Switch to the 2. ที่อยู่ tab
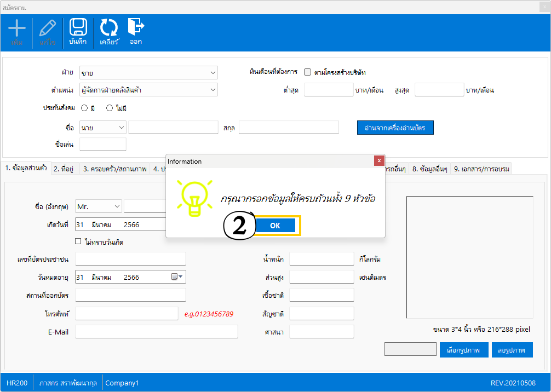This screenshot has height=392, width=551. (x=64, y=169)
